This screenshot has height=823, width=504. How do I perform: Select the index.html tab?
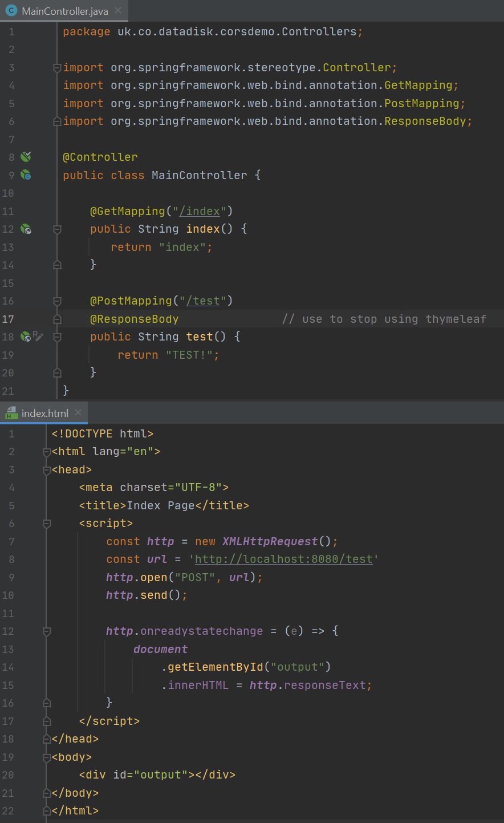pos(44,413)
